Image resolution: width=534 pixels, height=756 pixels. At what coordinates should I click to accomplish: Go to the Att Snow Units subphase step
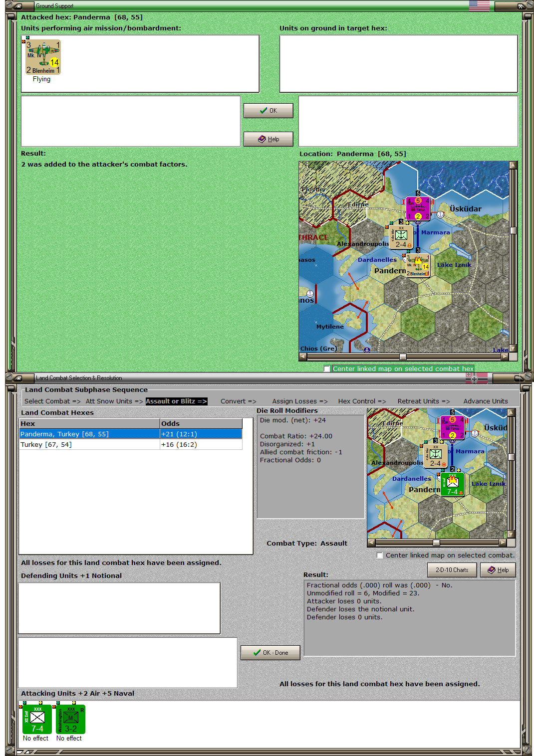click(114, 401)
